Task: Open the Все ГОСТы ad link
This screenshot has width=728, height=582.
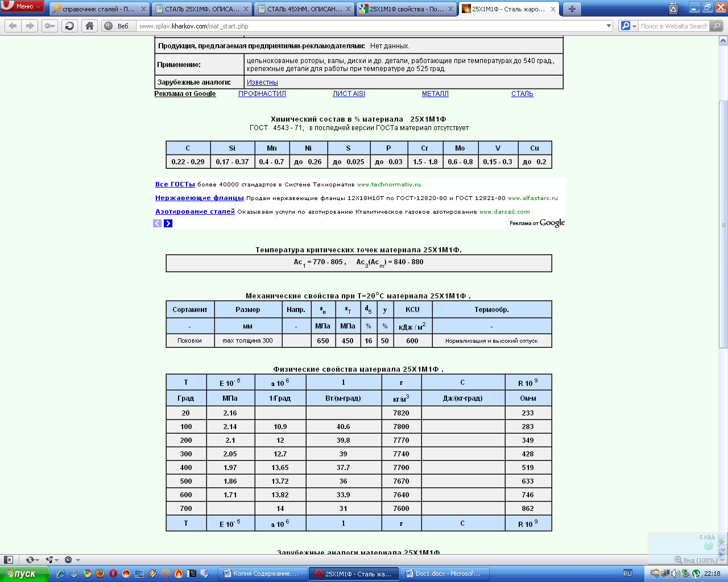Action: (175, 184)
